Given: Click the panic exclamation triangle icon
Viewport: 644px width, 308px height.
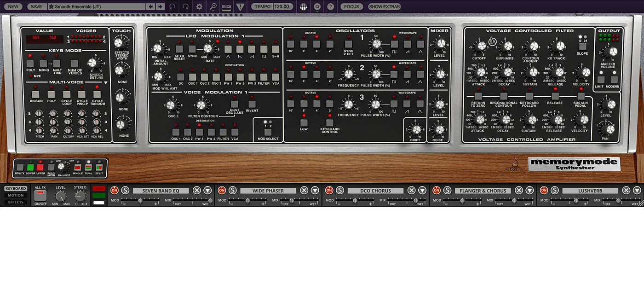Looking at the screenshot, I should tap(240, 6).
